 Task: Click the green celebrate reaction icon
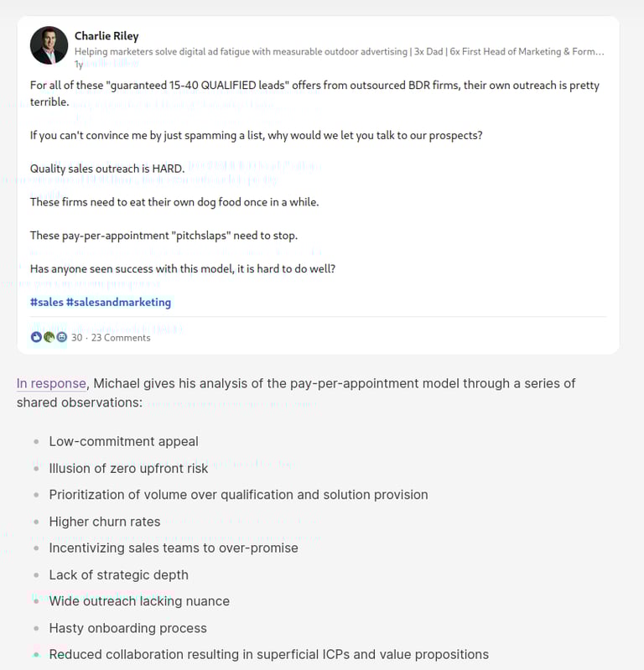[49, 337]
